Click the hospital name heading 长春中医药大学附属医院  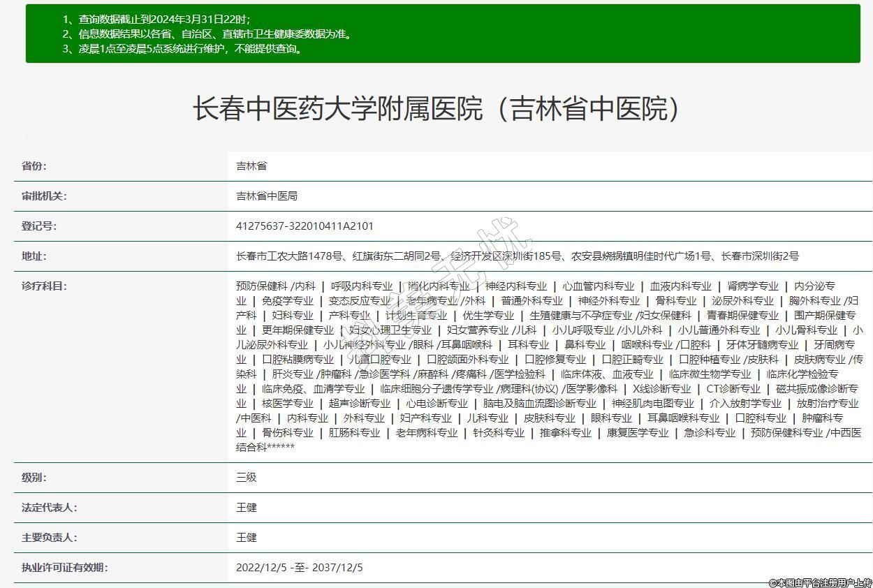436,109
